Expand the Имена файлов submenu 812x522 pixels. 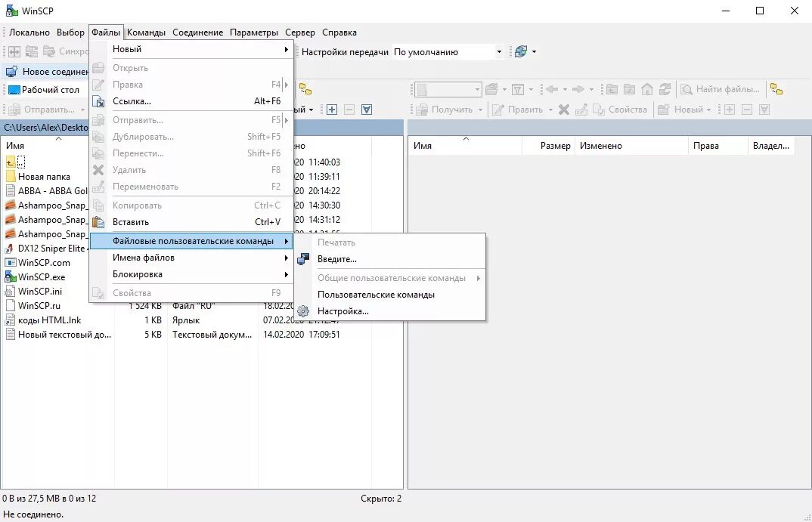pos(191,258)
